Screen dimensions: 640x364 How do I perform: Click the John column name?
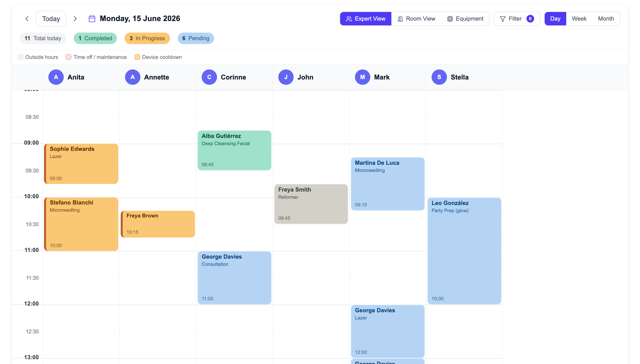coord(305,77)
